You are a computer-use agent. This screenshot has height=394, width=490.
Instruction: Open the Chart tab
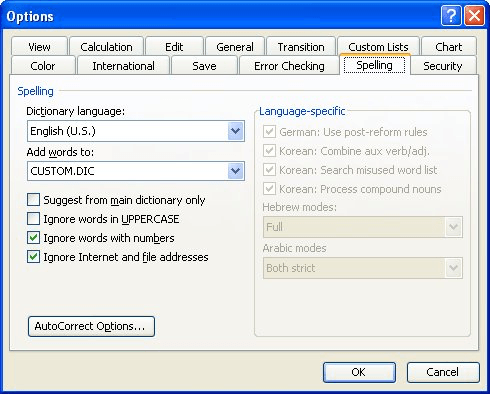point(449,47)
